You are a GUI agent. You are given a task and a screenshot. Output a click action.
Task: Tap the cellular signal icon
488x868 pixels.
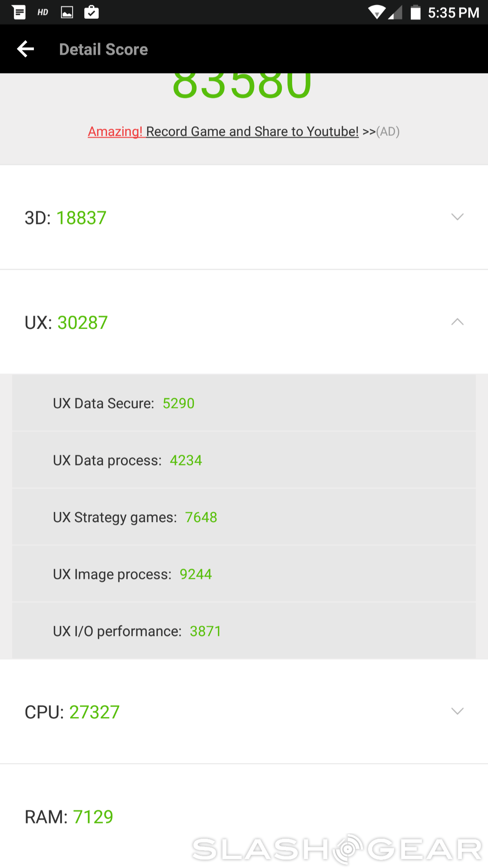(395, 13)
